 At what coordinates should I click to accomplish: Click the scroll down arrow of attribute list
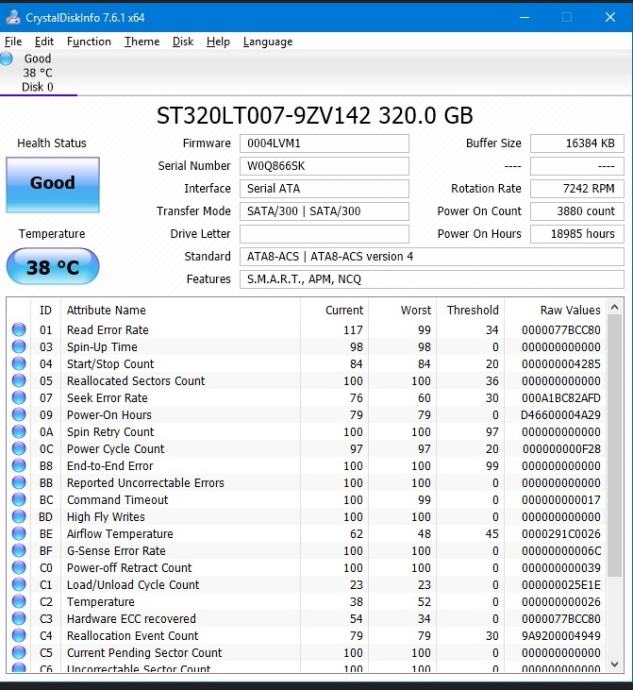point(615,664)
